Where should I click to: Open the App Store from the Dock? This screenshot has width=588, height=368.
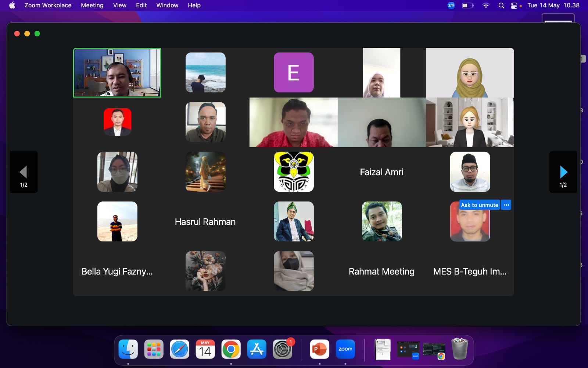[257, 349]
